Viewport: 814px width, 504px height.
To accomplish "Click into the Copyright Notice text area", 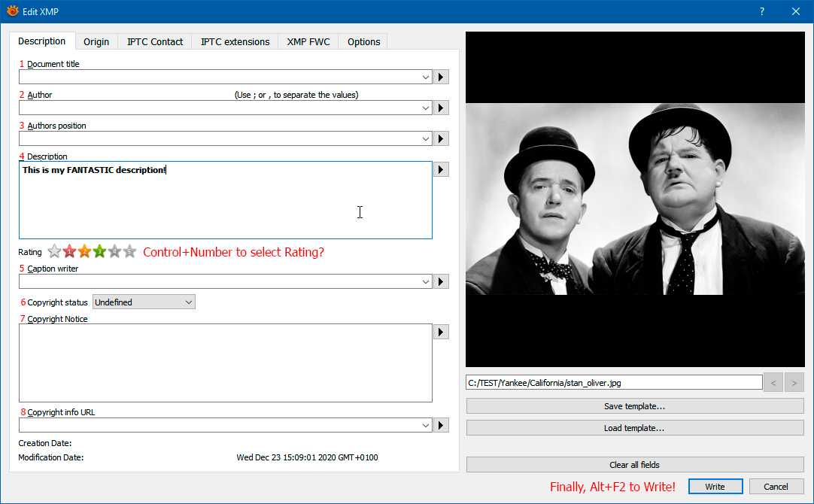I will coord(225,363).
